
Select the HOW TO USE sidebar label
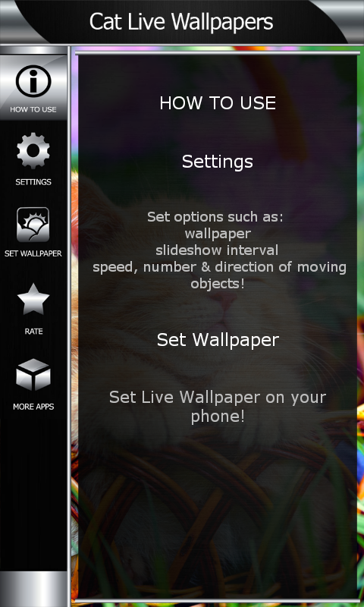[33, 109]
